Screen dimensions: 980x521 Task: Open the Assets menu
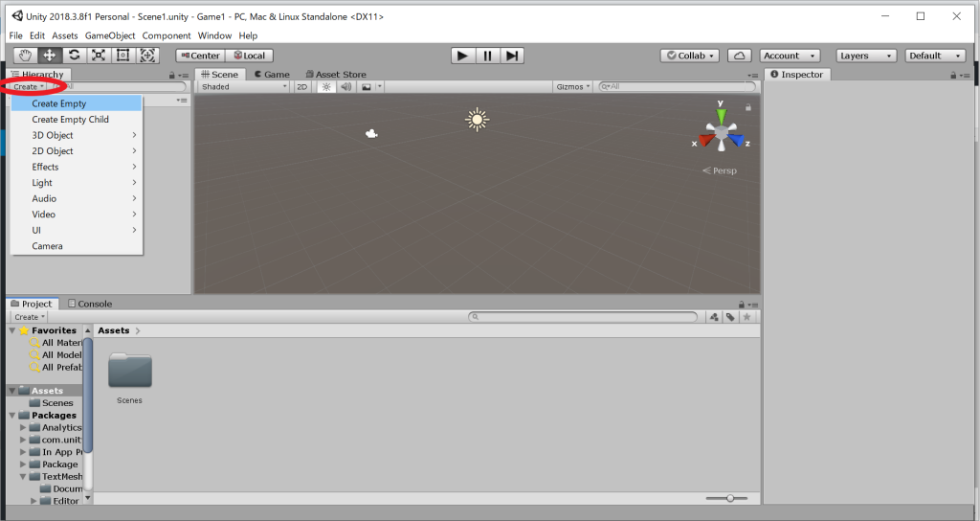65,35
